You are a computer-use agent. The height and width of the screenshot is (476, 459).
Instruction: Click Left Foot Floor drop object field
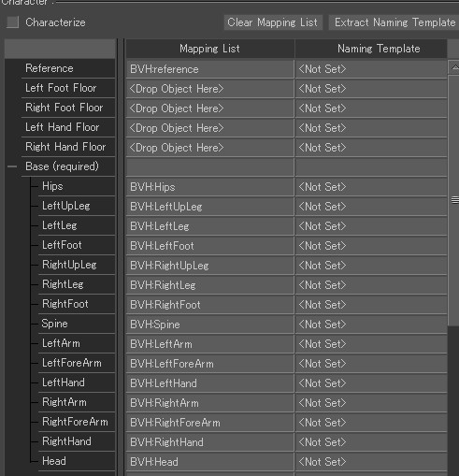[x=210, y=89]
